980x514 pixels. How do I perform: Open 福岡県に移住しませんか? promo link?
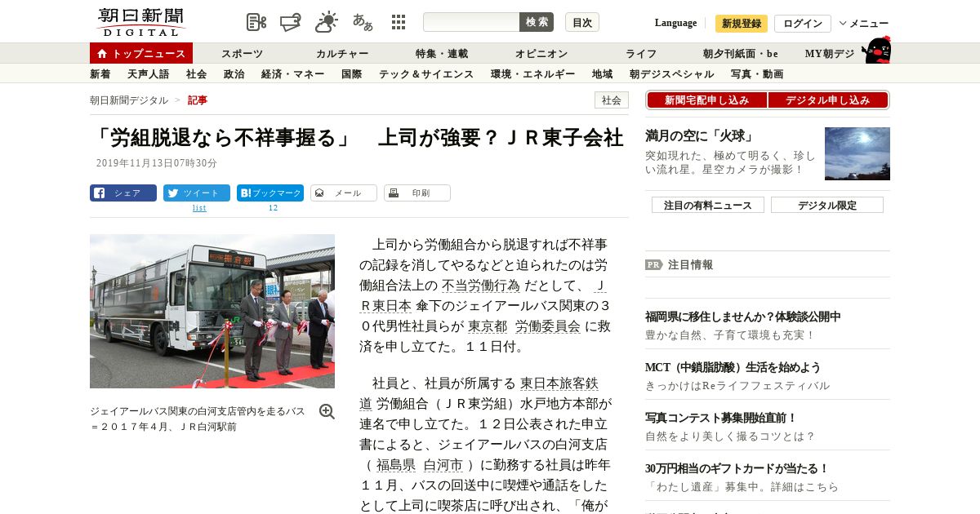[x=743, y=317]
